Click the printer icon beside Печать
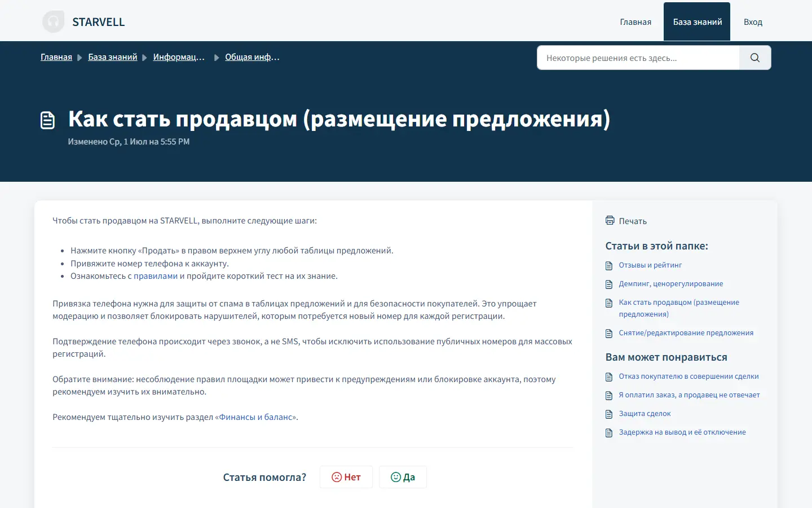The height and width of the screenshot is (508, 812). 610,220
